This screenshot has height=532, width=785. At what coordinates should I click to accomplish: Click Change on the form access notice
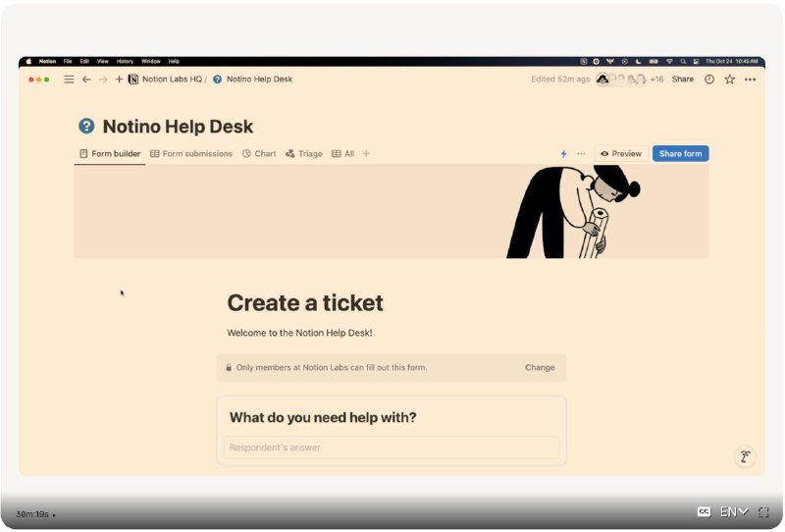(x=540, y=367)
